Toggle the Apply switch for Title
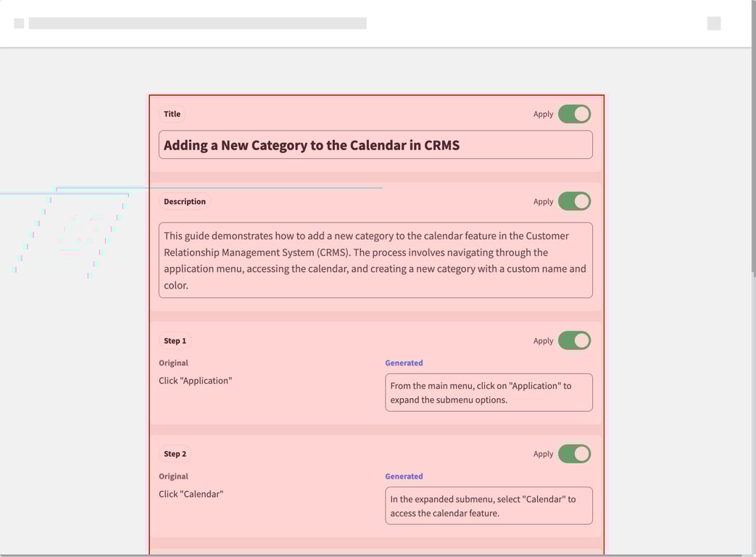The image size is (756, 557). (x=574, y=114)
